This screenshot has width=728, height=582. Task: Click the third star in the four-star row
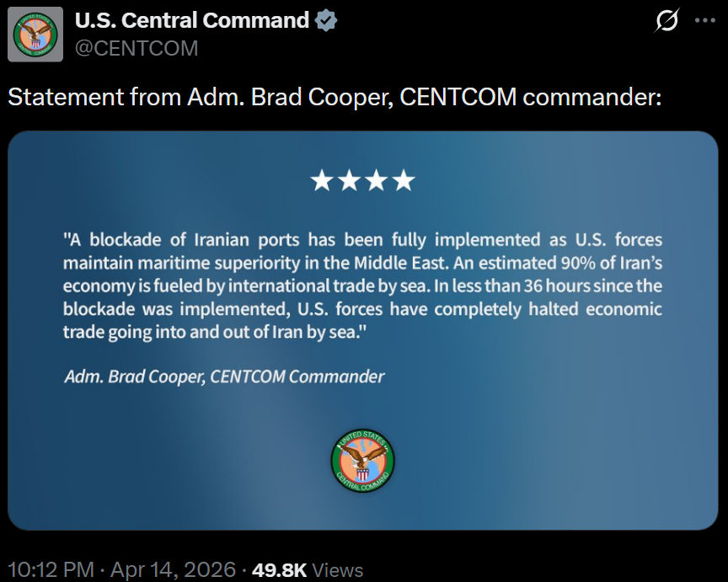[376, 180]
